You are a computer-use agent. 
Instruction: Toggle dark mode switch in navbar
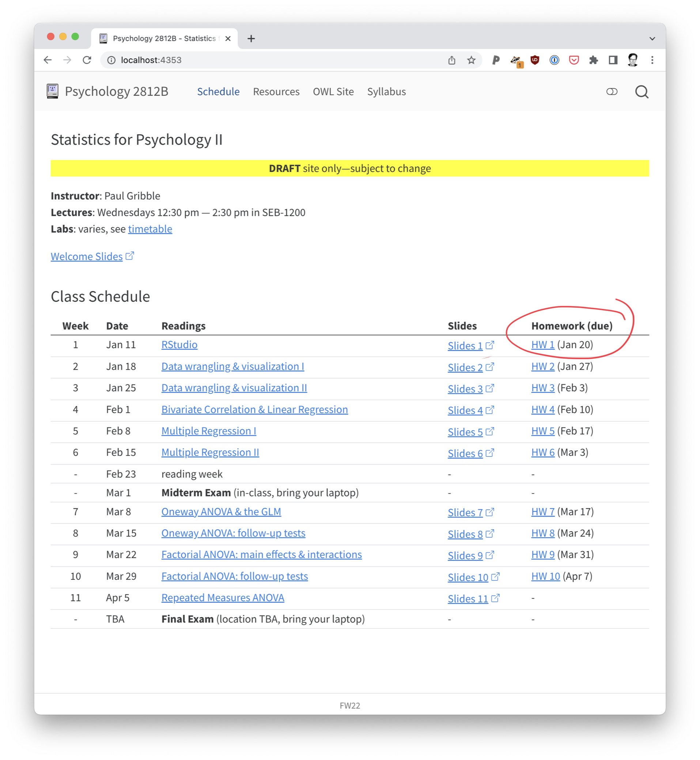pos(612,92)
